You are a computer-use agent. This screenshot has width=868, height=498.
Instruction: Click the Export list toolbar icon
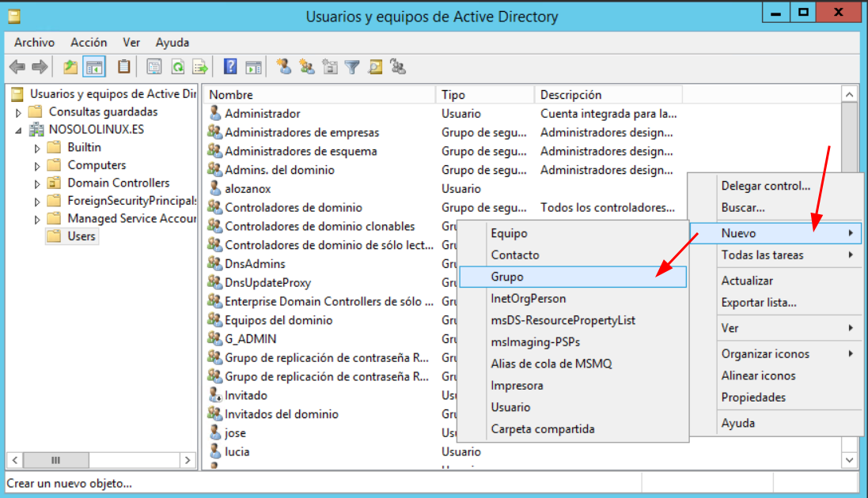[200, 67]
